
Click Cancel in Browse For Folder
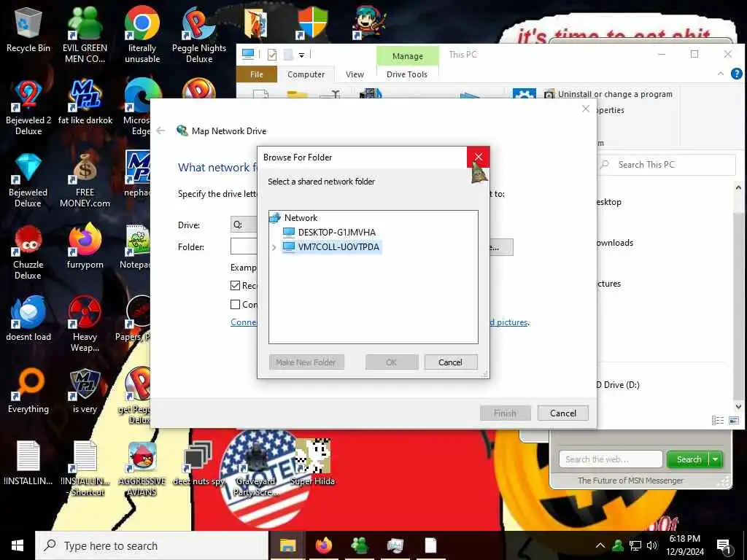pos(450,362)
